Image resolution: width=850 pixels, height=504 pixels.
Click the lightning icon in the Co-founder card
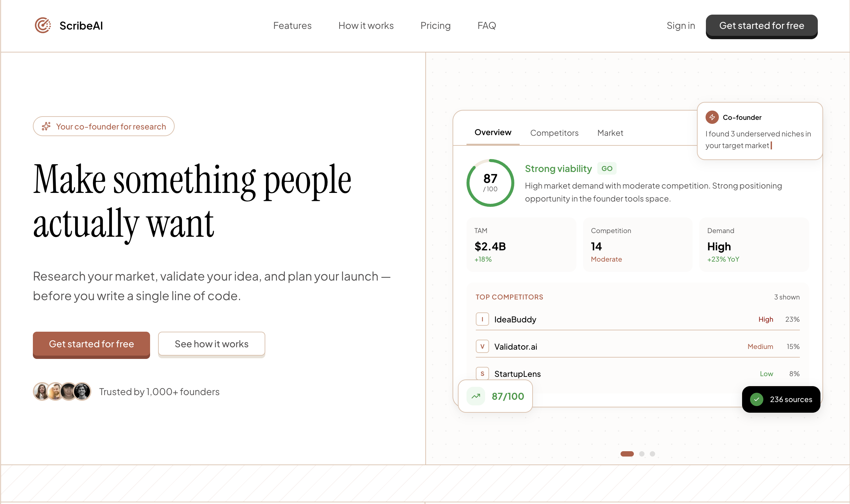(x=712, y=117)
